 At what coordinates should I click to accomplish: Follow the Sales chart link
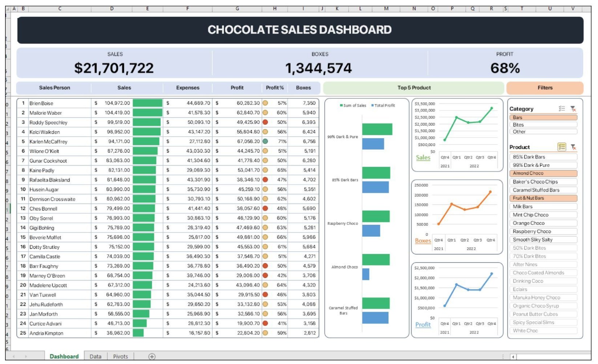pos(423,157)
